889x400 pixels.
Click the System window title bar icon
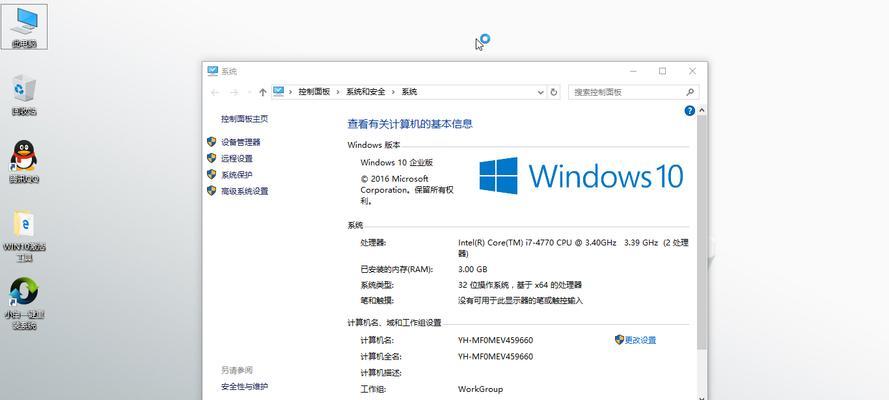pyautogui.click(x=213, y=71)
